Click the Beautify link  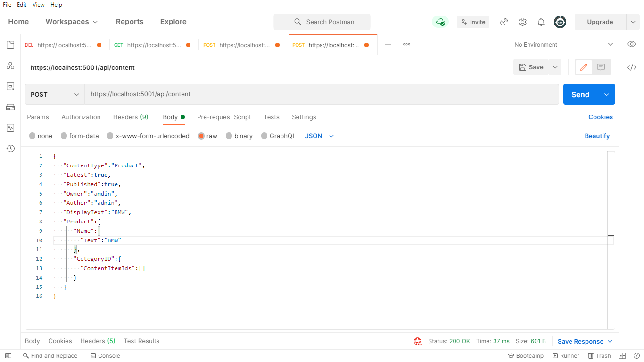pos(597,136)
